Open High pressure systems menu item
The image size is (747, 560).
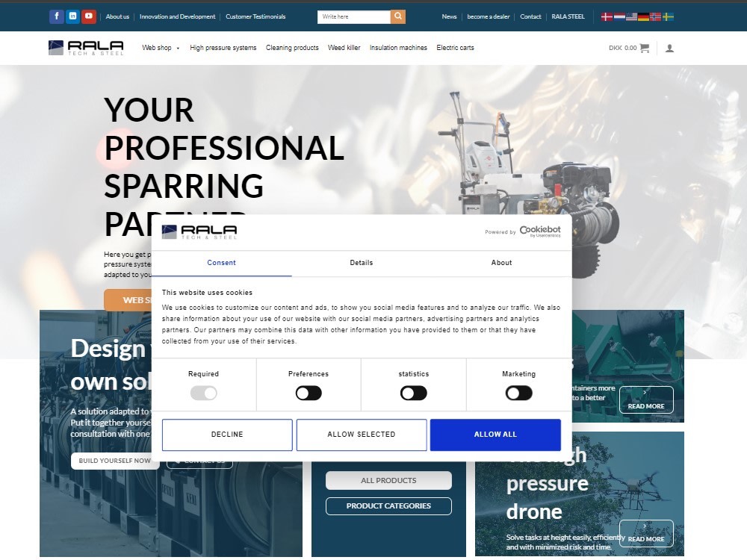[x=223, y=48]
